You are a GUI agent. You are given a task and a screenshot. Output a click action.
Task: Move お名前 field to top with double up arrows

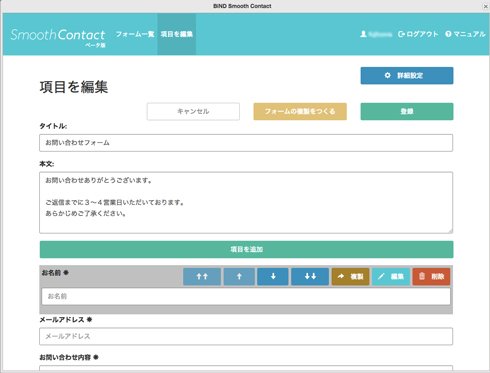click(202, 276)
